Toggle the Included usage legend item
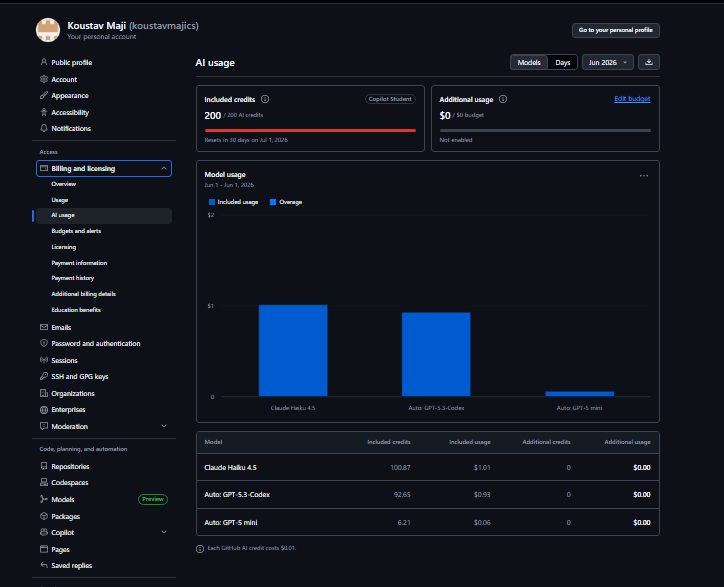Screen dimensions: 724x587 pyautogui.click(x=233, y=202)
